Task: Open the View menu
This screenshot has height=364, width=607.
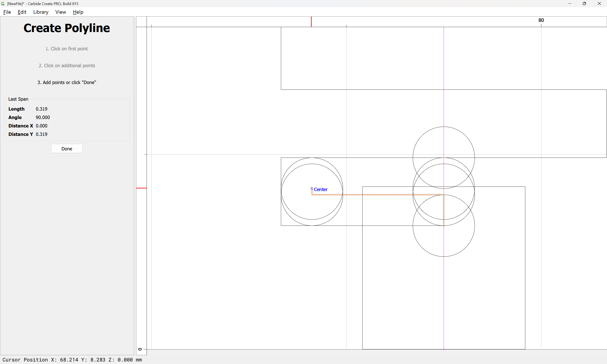Action: pos(61,12)
